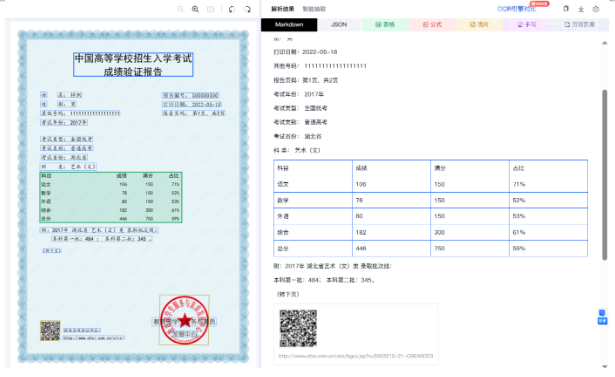Click the fit-to-page icon in viewer toolbar
The height and width of the screenshot is (377, 615).
coord(211,9)
